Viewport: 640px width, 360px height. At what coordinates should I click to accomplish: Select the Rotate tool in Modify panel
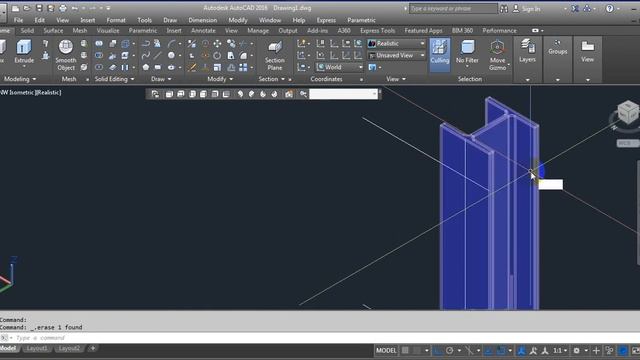pos(217,55)
